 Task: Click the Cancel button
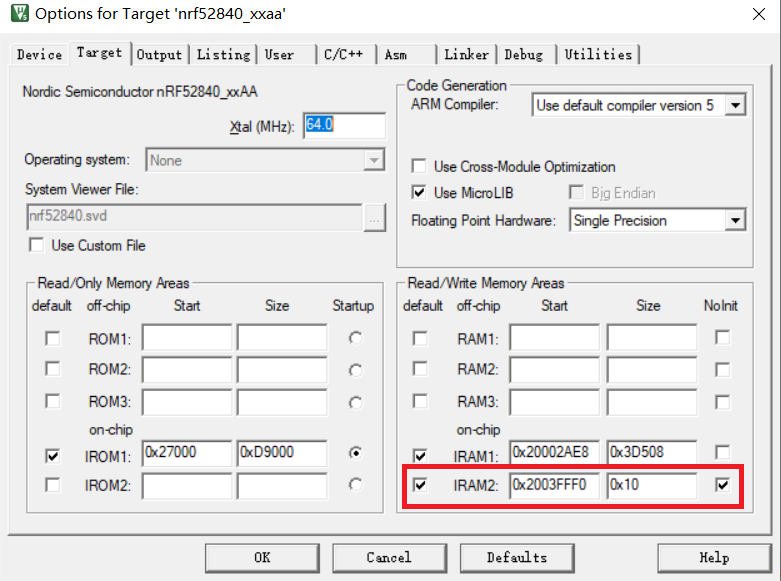click(x=389, y=558)
